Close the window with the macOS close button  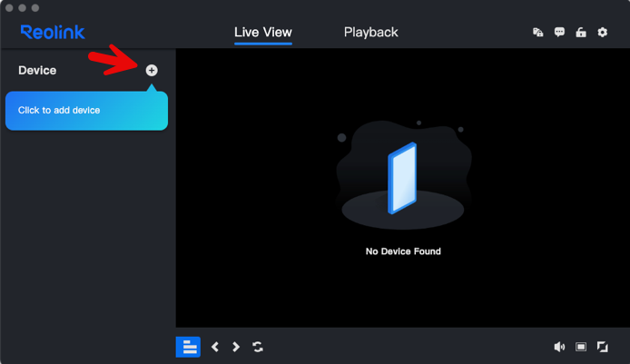click(x=10, y=7)
